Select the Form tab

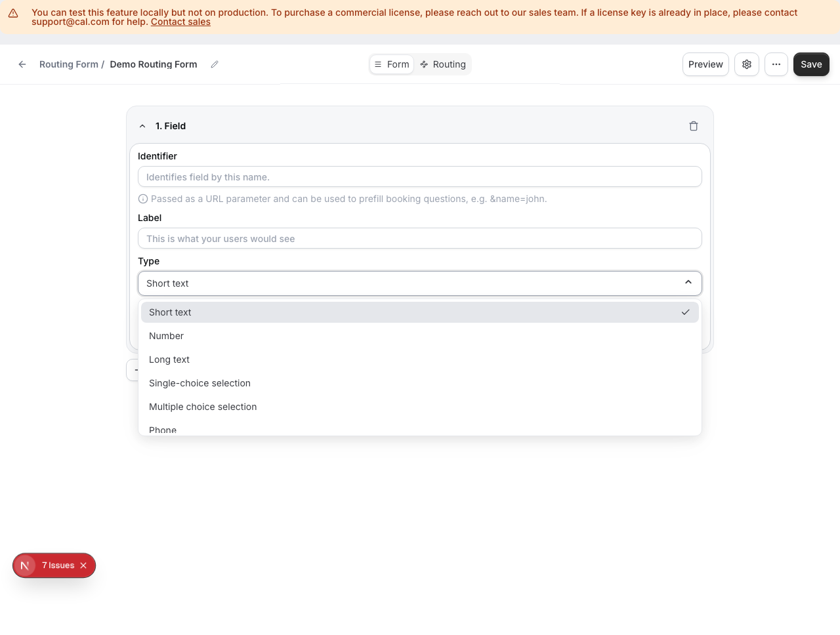392,64
